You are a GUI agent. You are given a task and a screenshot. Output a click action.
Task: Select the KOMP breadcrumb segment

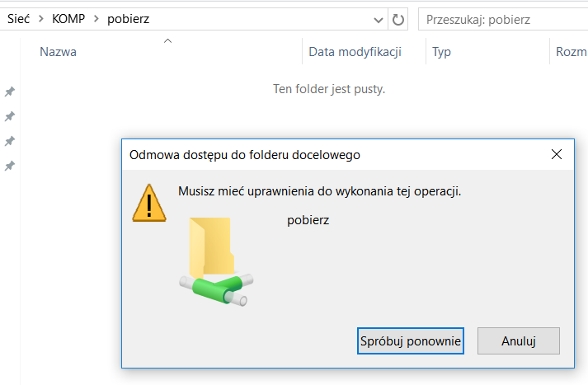[68, 19]
